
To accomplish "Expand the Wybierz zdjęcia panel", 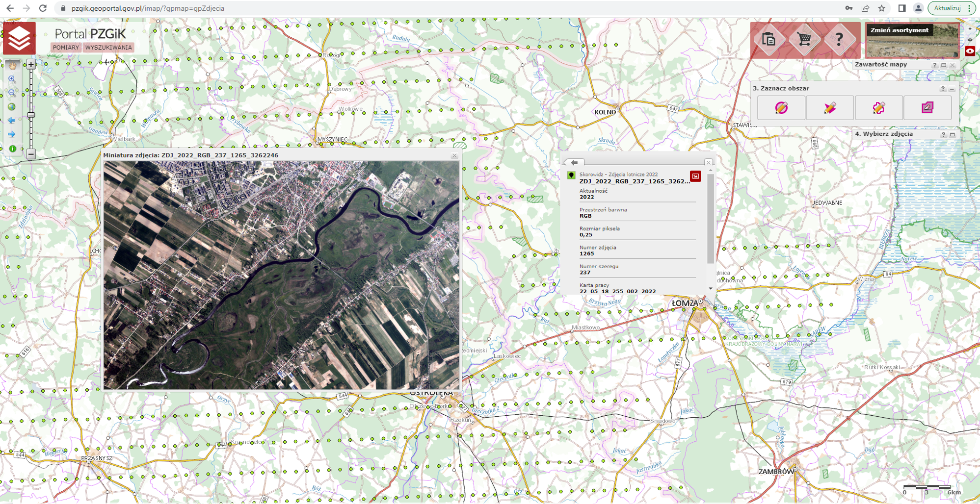I will coord(953,134).
